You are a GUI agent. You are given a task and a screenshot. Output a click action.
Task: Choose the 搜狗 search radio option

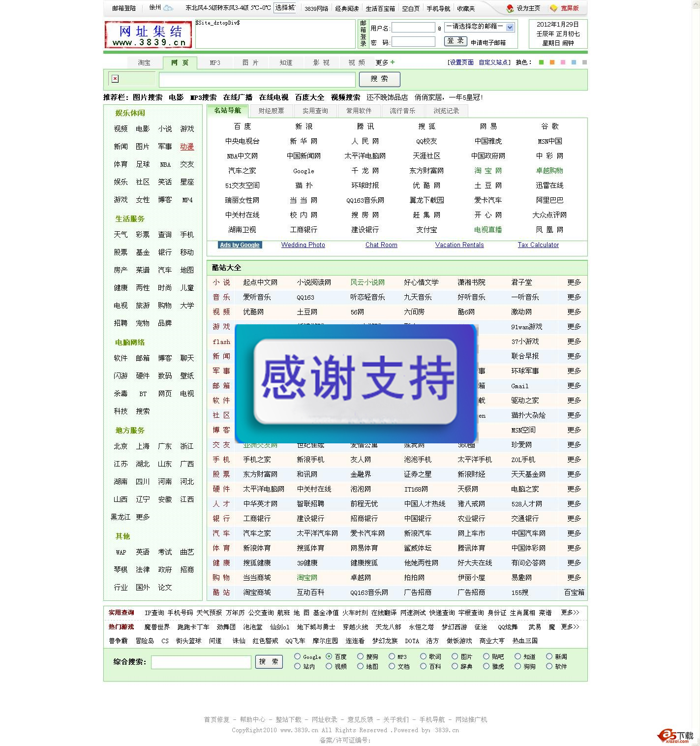pos(361,656)
